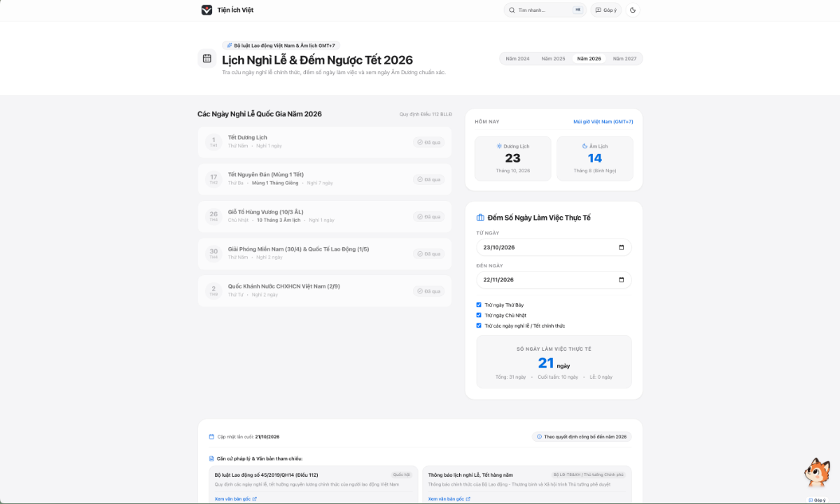Image resolution: width=840 pixels, height=504 pixels.
Task: Click Đã qua checkmark for Quốc Khánh
Action: tap(420, 290)
